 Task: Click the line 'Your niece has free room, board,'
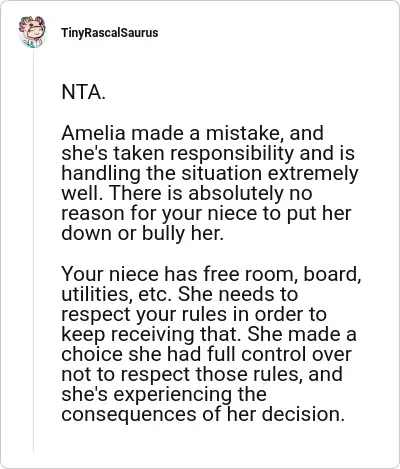(x=211, y=274)
